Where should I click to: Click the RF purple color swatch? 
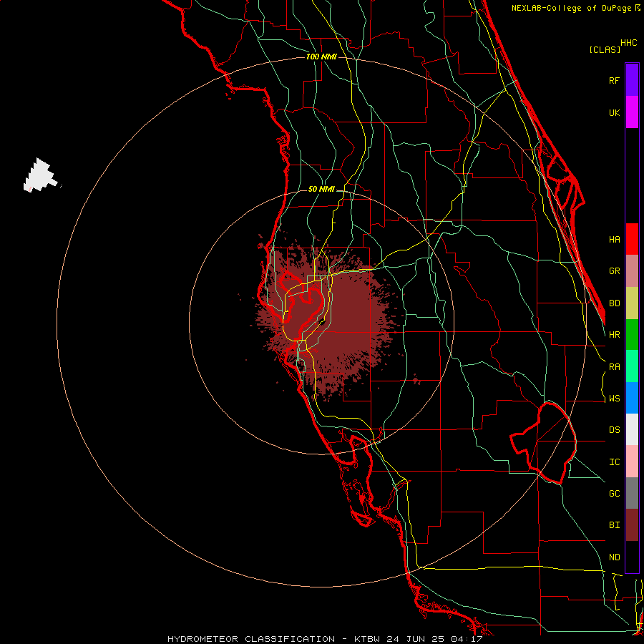[x=632, y=80]
